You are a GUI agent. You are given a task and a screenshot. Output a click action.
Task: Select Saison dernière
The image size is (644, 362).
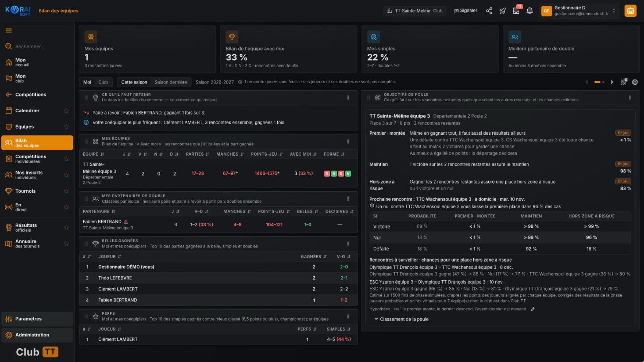(x=170, y=82)
